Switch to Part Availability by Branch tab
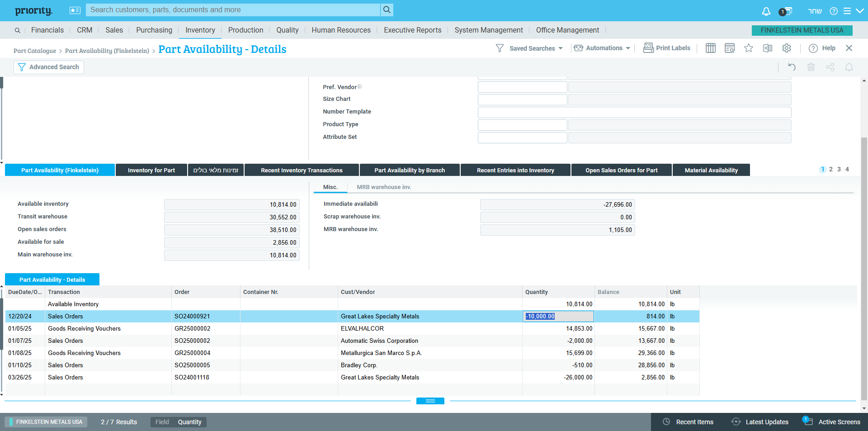This screenshot has height=431, width=868. pyautogui.click(x=410, y=170)
